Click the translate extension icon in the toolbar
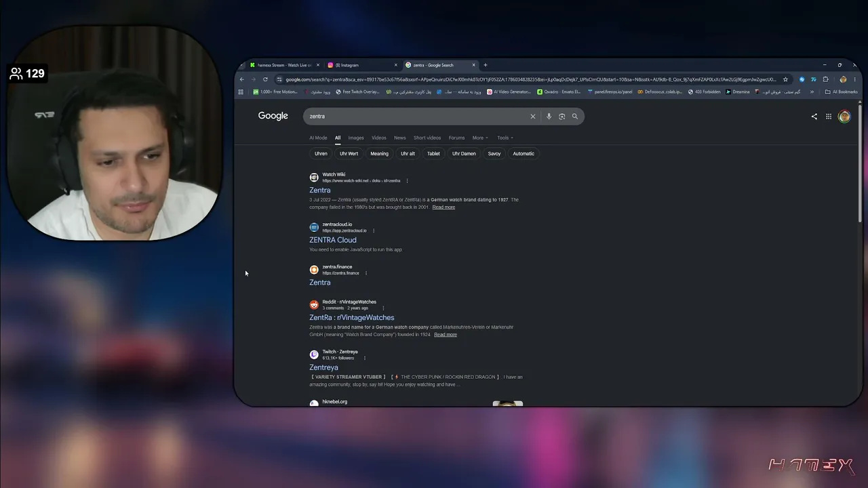 click(814, 79)
